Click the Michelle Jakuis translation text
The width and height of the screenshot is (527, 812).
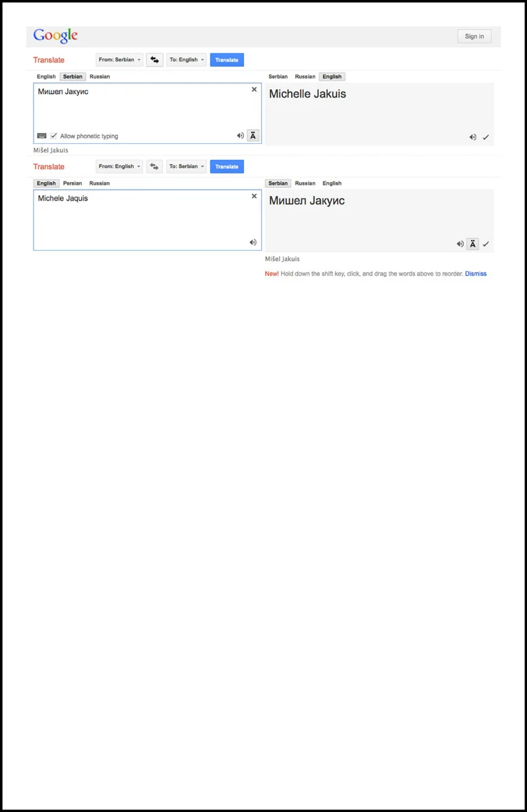307,94
